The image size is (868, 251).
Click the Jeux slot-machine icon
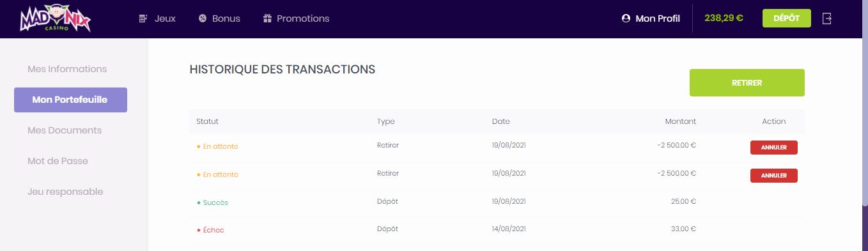143,19
